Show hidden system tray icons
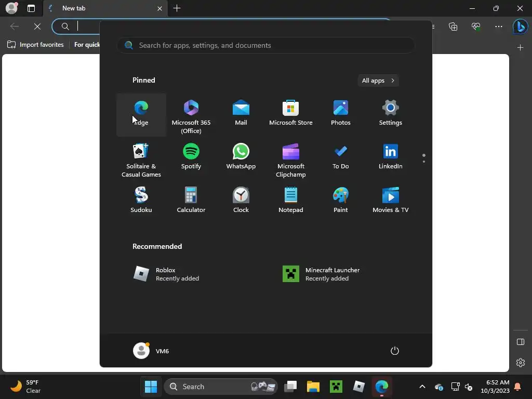 422,386
